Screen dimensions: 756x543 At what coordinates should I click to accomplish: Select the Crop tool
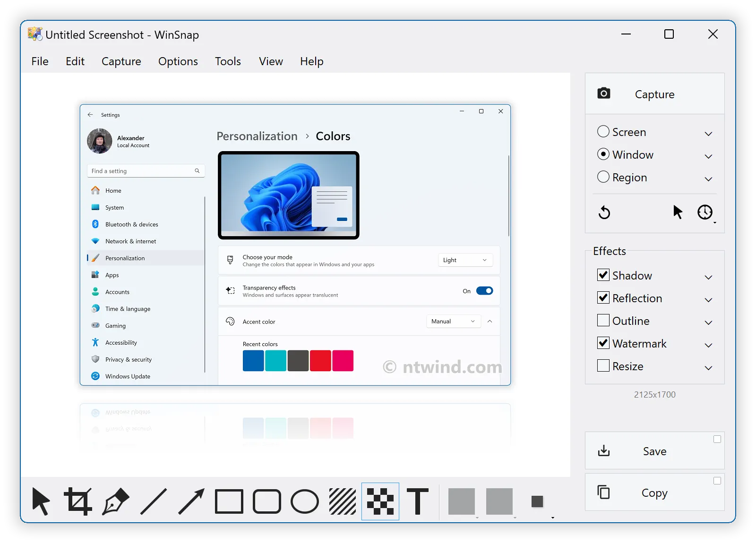pyautogui.click(x=78, y=501)
